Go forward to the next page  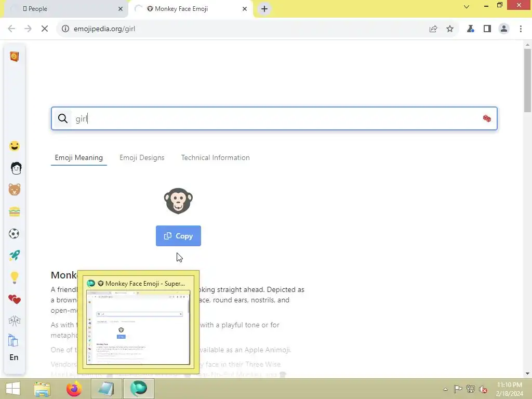click(28, 29)
